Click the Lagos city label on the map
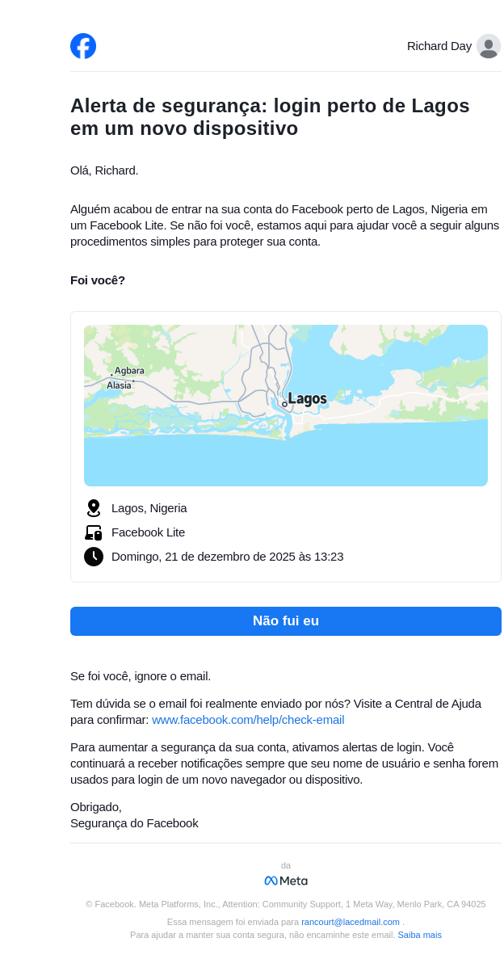The height and width of the screenshot is (980, 504). pos(307,399)
